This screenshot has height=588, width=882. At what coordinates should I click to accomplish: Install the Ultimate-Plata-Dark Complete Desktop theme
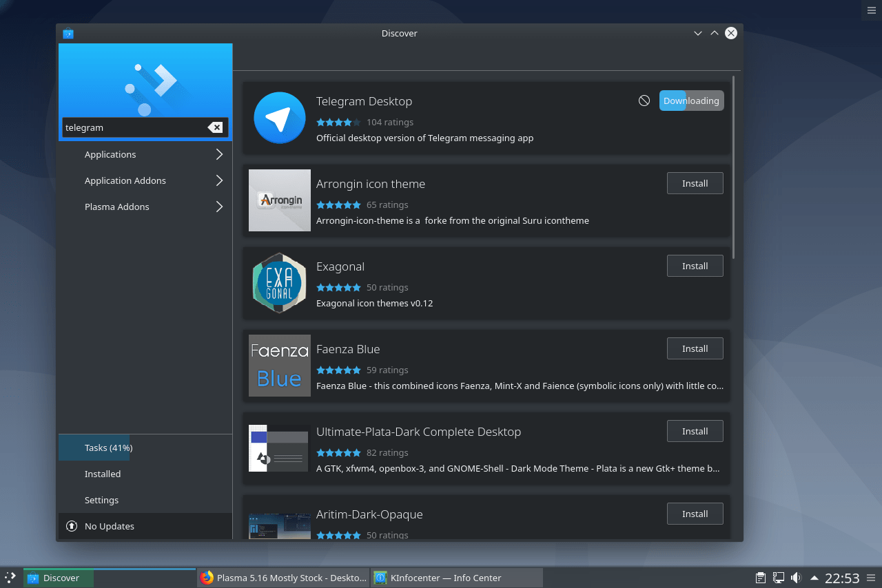695,430
